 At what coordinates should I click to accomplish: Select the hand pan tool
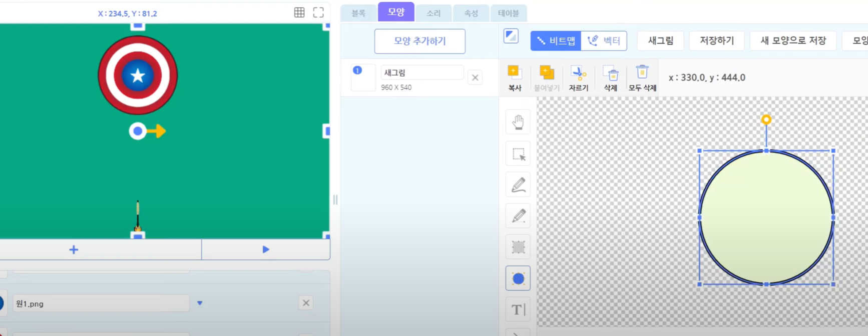point(518,122)
